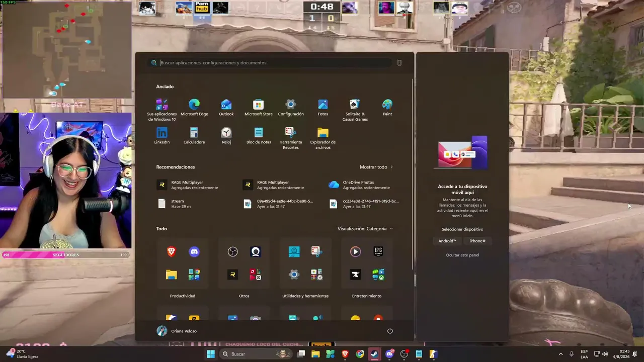The width and height of the screenshot is (644, 362).
Task: Open Brave in the Productividad category
Action: pyautogui.click(x=172, y=251)
